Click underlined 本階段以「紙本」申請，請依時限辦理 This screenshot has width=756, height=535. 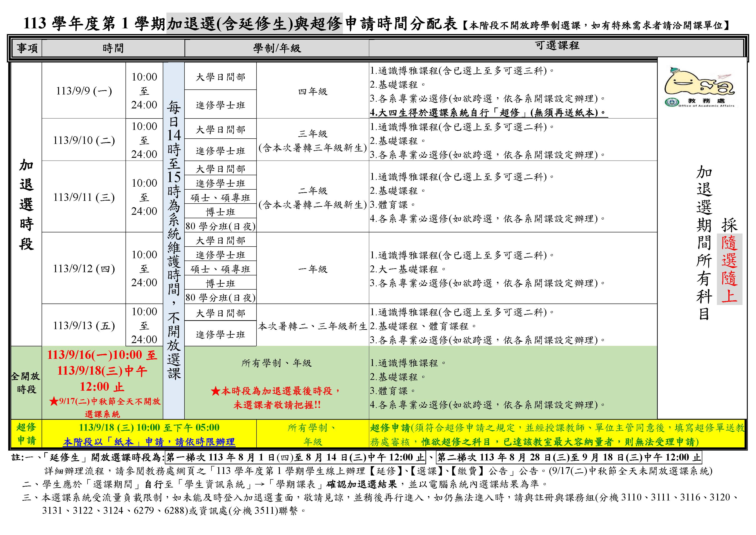(x=149, y=441)
